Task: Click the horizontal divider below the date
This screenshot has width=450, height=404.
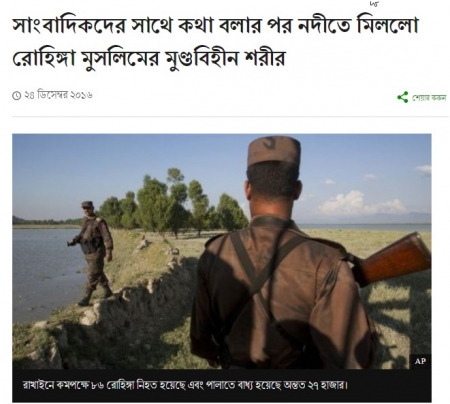Action: (x=230, y=117)
